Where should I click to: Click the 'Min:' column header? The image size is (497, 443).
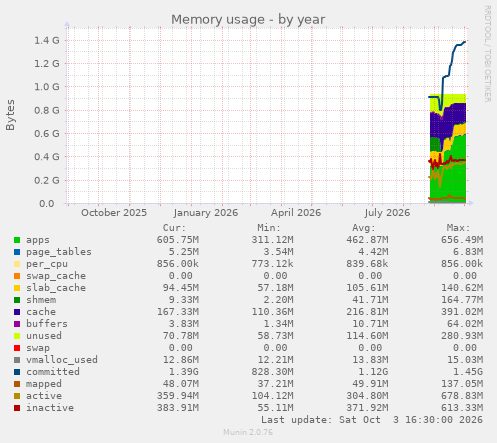(x=269, y=228)
